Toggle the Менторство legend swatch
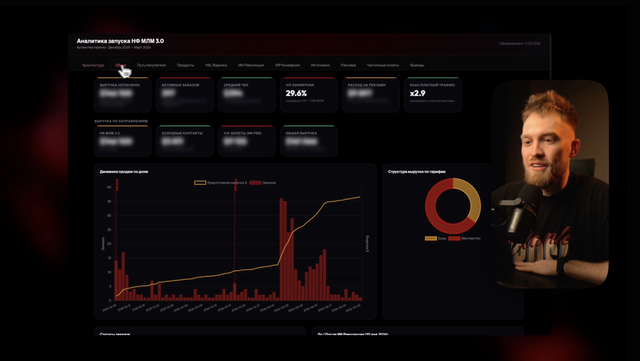Screen dimensions: 640x361 tap(454, 238)
